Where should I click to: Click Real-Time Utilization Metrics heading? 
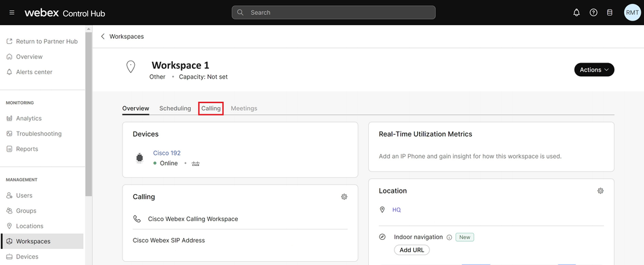click(425, 134)
